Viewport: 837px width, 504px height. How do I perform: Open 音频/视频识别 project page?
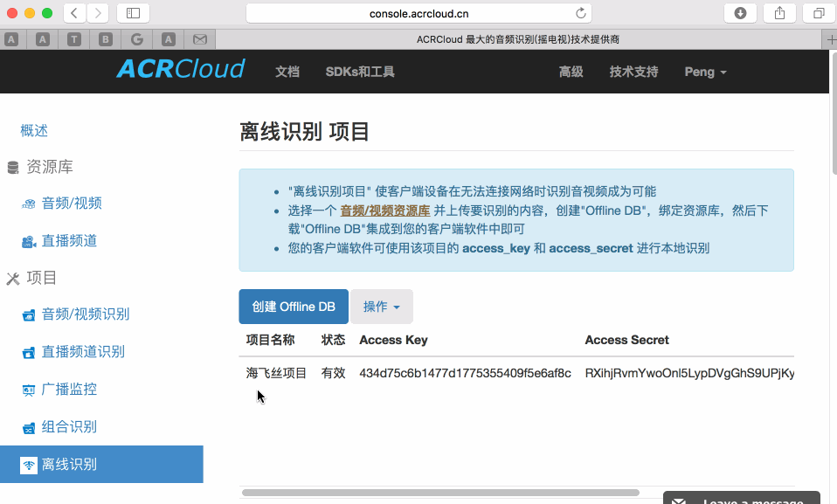coord(86,314)
